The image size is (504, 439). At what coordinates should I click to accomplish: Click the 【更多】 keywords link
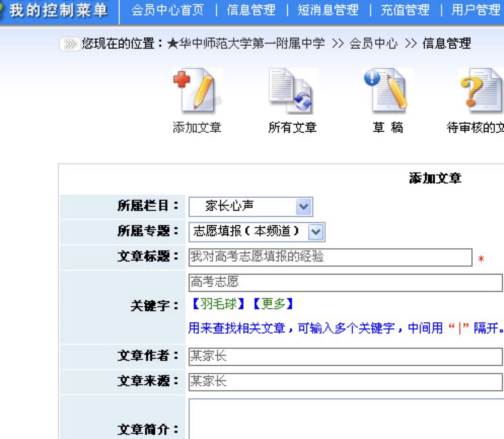273,304
